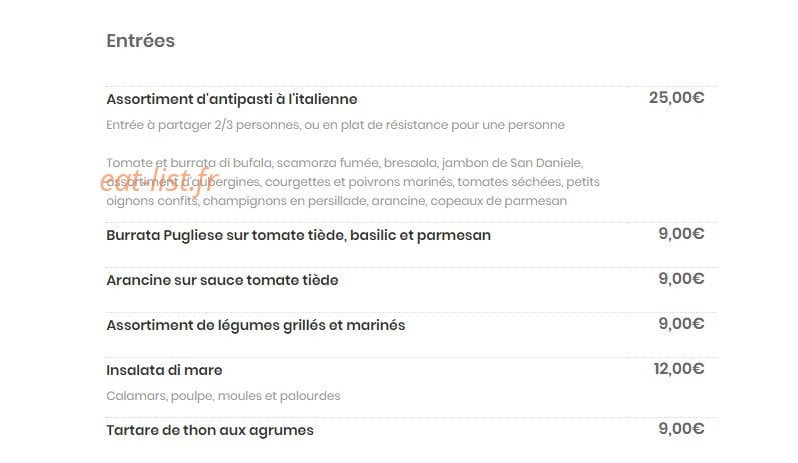Click the 25,00€ antipasti price
The image size is (798, 463).
[676, 98]
